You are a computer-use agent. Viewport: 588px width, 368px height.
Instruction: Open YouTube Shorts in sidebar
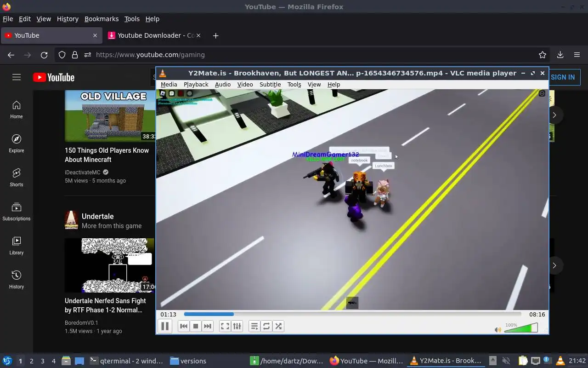coord(17,178)
